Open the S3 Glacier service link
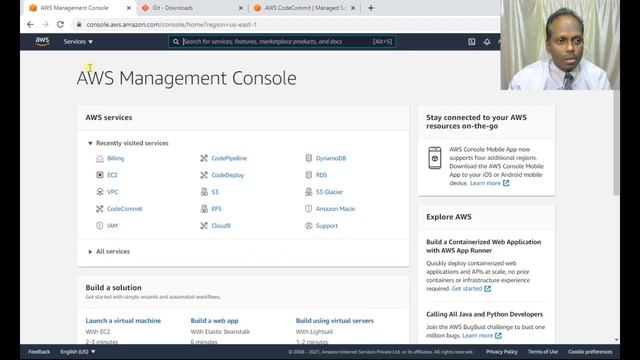 [x=329, y=192]
